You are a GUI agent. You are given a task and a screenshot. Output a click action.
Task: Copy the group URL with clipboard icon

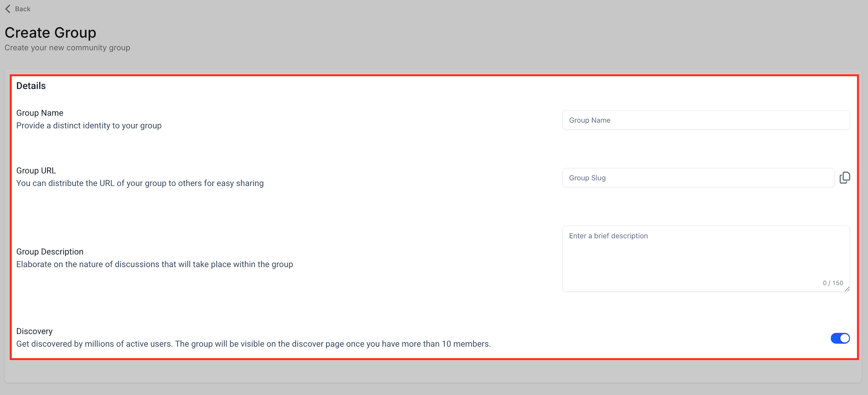click(x=844, y=178)
